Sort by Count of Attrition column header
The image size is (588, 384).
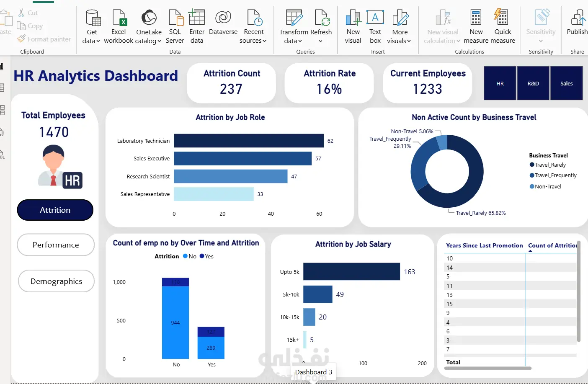tap(552, 245)
